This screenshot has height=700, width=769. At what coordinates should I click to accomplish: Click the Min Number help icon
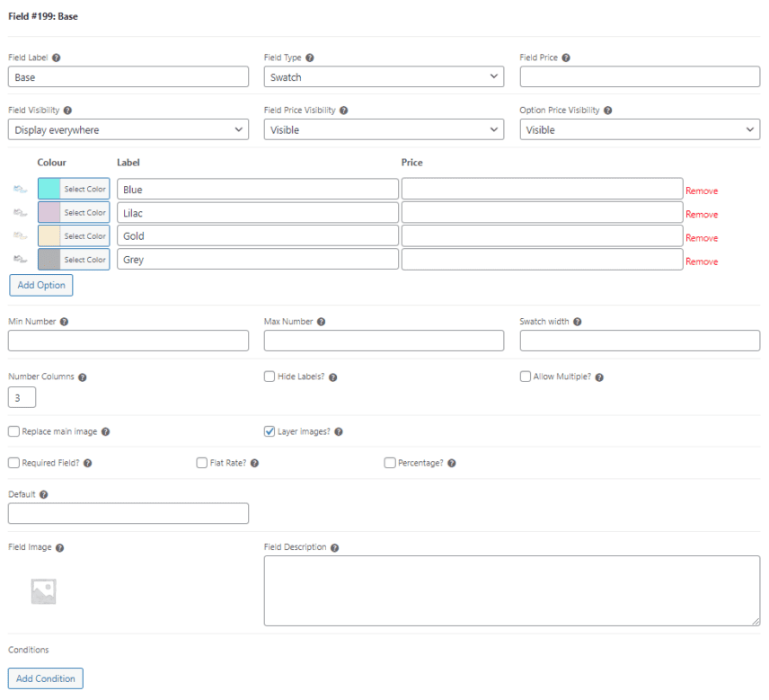tap(63, 321)
